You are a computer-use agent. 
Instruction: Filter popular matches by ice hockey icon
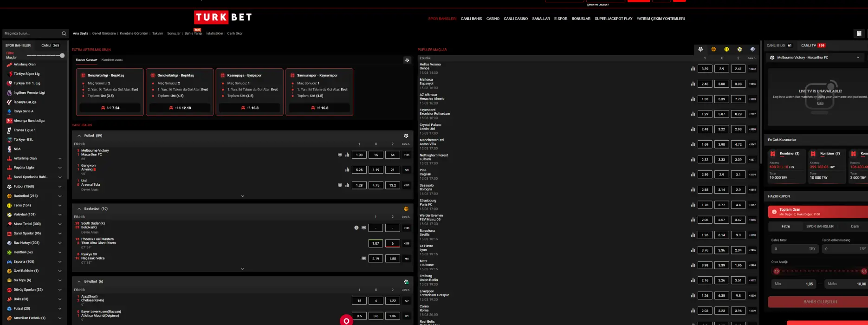click(752, 49)
